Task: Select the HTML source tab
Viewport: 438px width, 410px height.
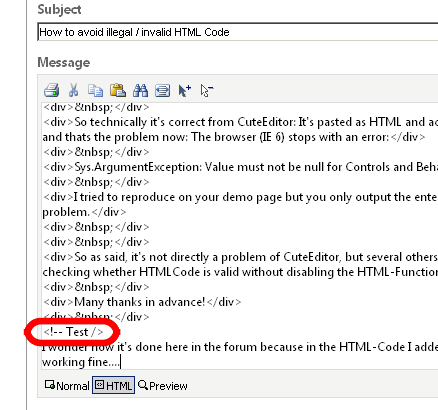Action: (114, 385)
